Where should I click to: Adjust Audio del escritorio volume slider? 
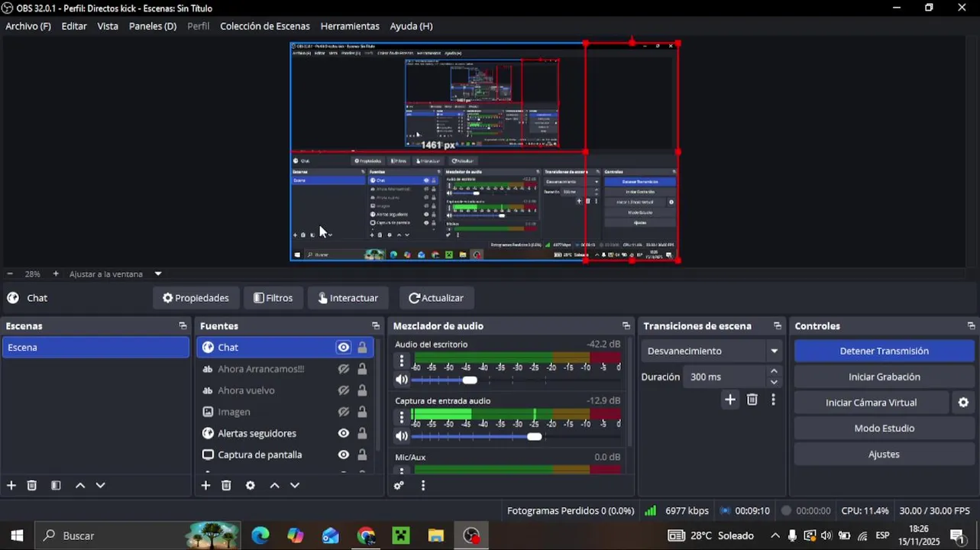(x=470, y=380)
